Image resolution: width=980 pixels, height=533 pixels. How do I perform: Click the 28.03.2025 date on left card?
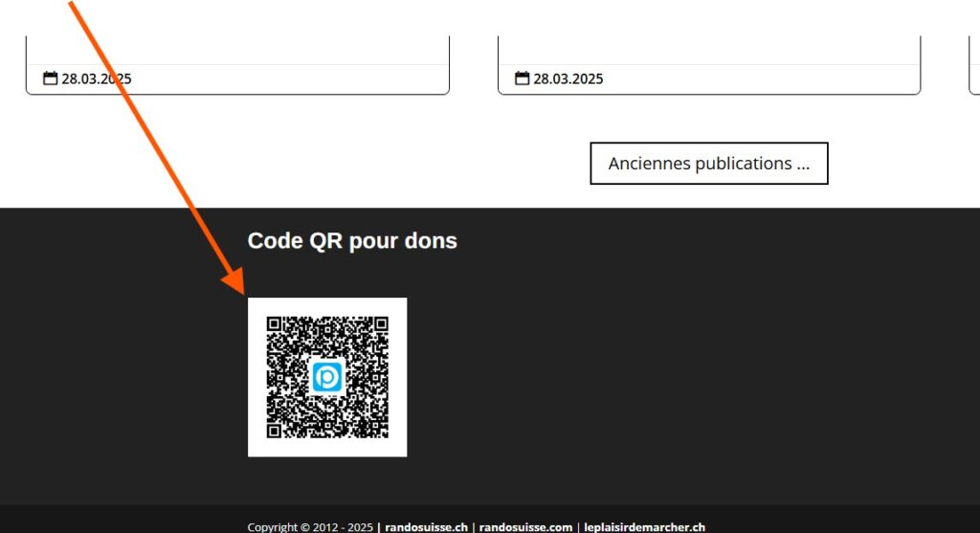pyautogui.click(x=97, y=78)
